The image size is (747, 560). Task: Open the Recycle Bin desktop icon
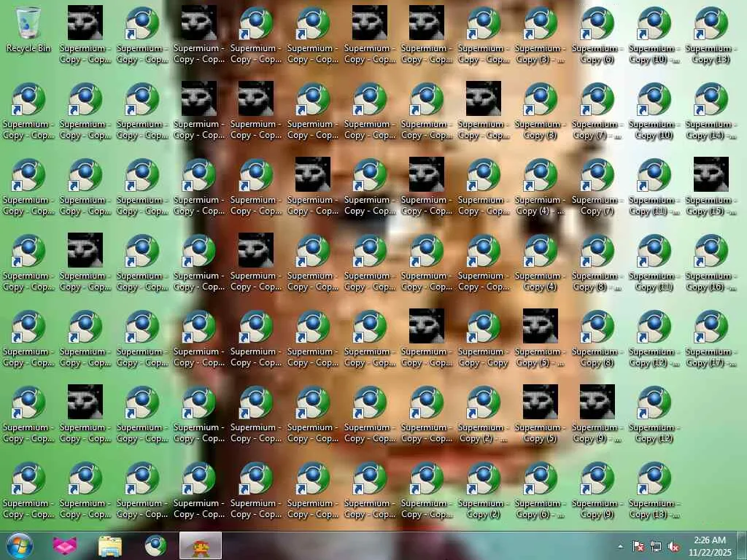[x=28, y=29]
